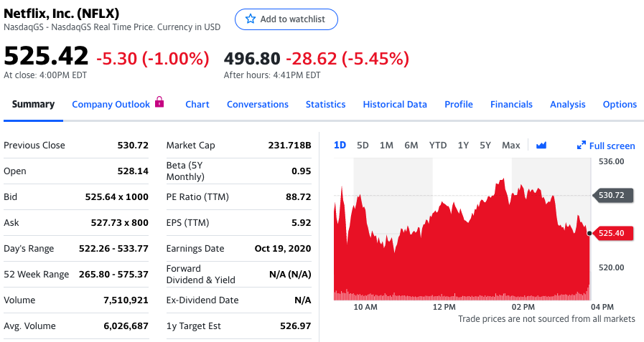Switch chart to 5Y range
Screen dimensions: 644x342
(485, 146)
